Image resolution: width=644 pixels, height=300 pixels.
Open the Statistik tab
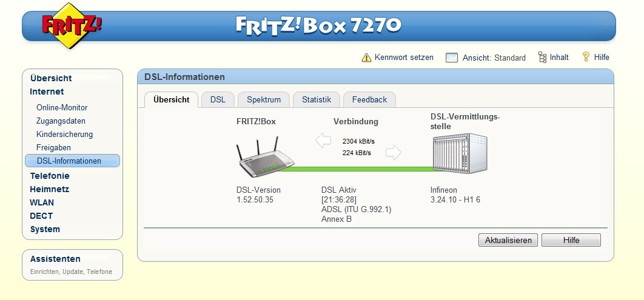[317, 100]
